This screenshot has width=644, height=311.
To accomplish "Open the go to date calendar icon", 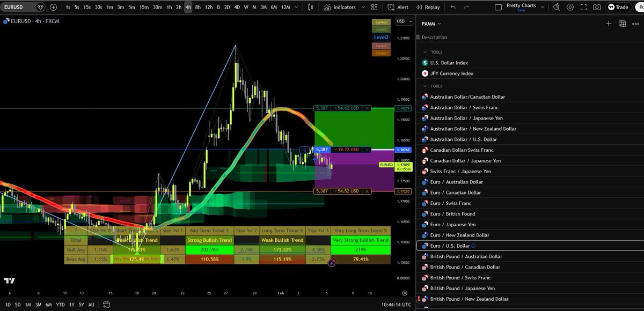I will (106, 305).
